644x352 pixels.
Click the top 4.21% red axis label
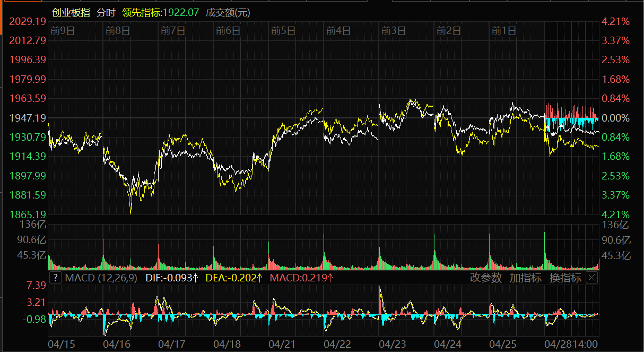[616, 21]
